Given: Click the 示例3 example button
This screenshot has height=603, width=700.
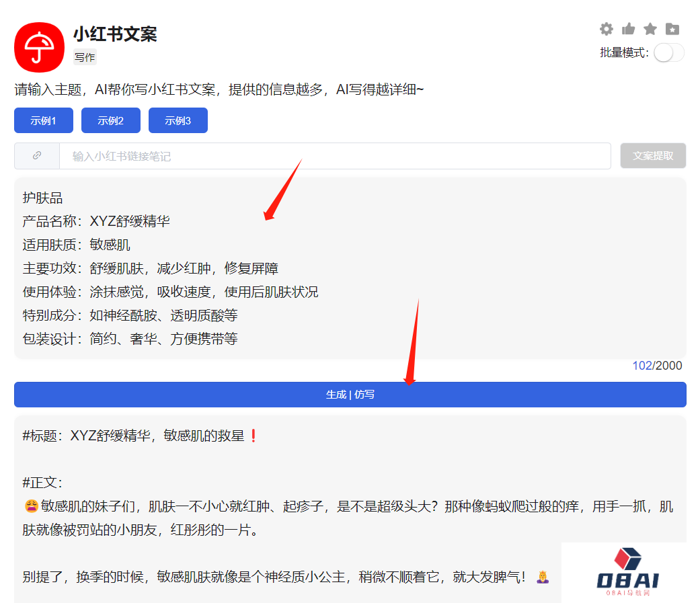Looking at the screenshot, I should [178, 120].
